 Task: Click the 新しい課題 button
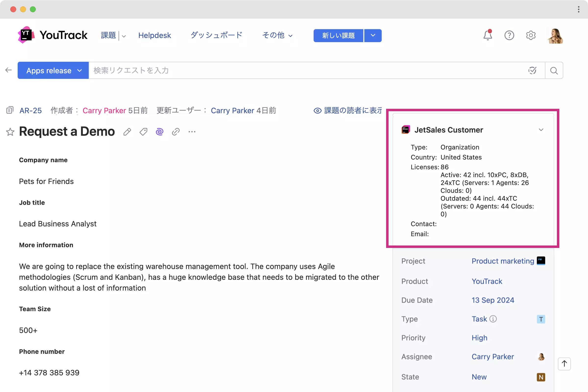tap(338, 36)
